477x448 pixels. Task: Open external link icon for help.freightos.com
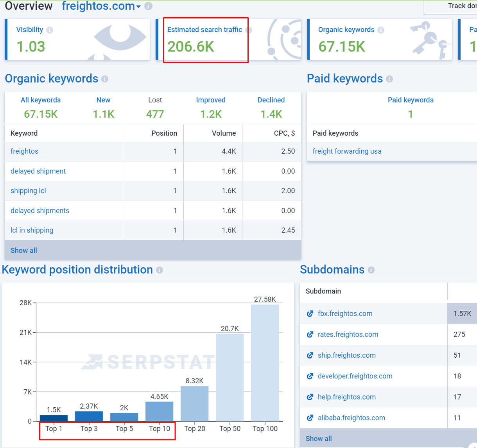point(310,397)
